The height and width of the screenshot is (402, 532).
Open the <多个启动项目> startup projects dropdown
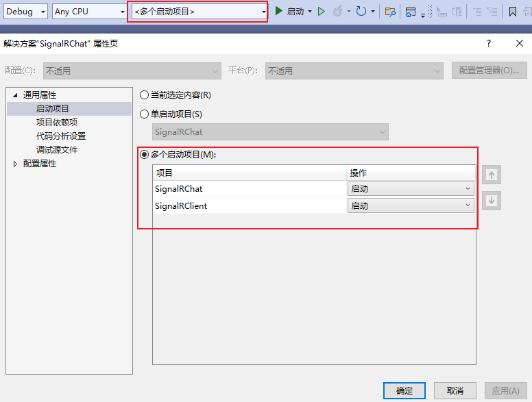coord(199,12)
